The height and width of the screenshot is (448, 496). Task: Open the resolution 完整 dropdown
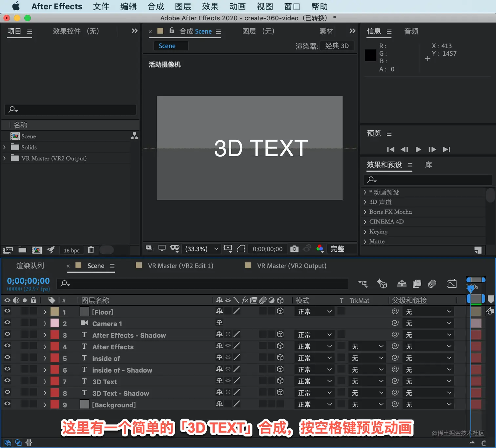point(342,249)
